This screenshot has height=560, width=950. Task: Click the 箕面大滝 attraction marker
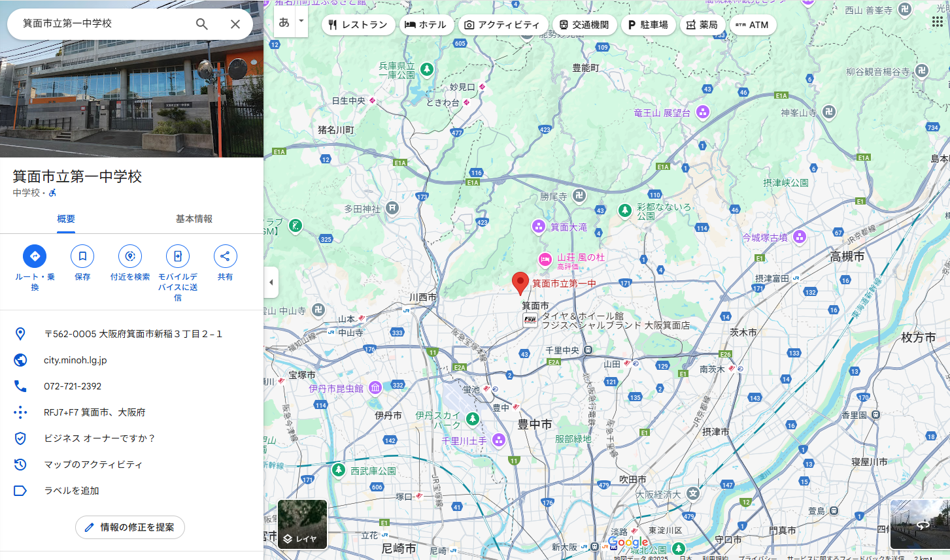[x=538, y=227]
